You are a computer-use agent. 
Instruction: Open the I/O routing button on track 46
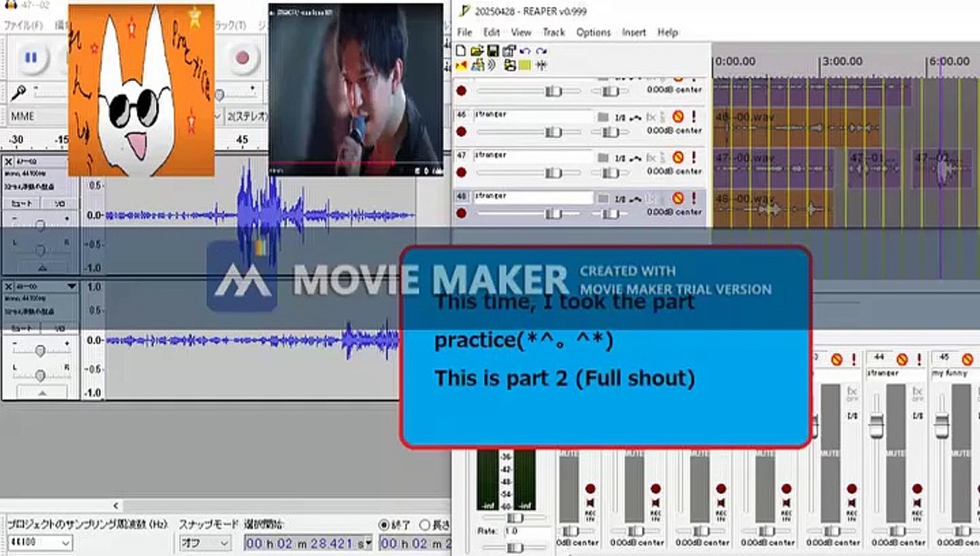(620, 117)
